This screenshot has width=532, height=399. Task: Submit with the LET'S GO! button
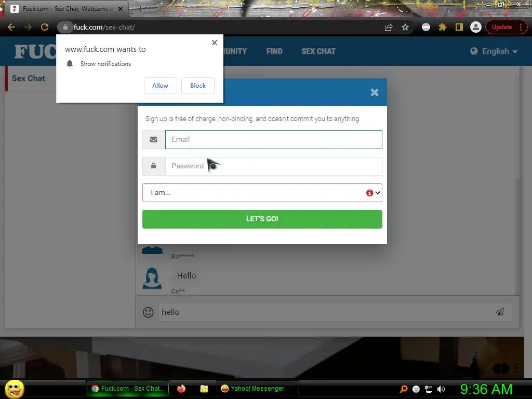262,219
